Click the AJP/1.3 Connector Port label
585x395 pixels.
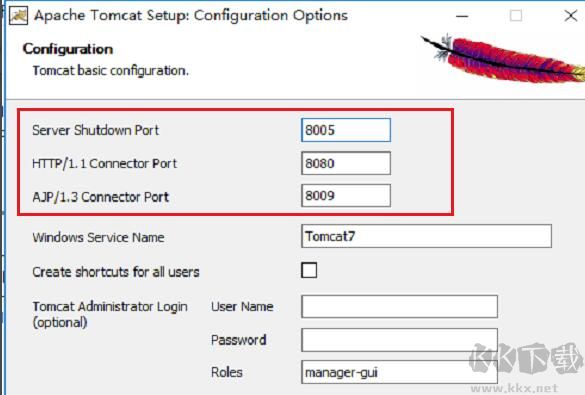[101, 197]
